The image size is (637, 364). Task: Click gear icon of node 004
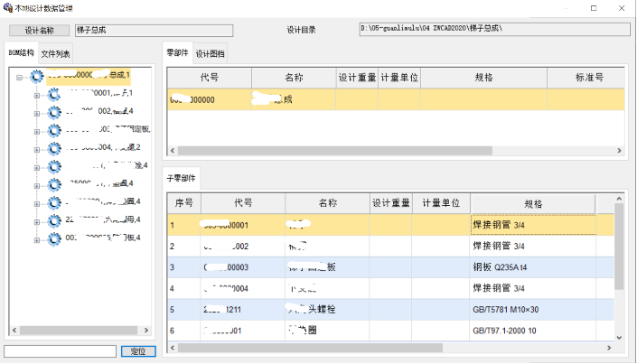(54, 149)
